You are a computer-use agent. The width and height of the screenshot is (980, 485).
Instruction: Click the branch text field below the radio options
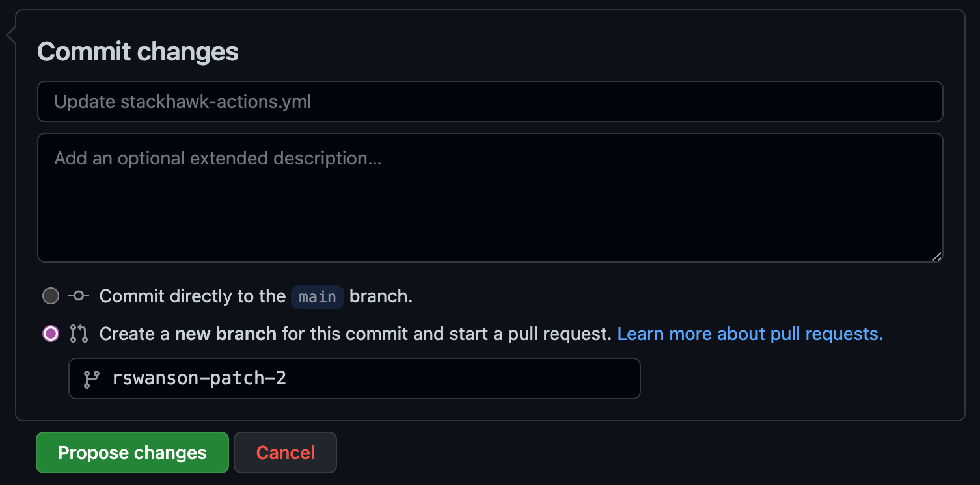click(x=354, y=378)
